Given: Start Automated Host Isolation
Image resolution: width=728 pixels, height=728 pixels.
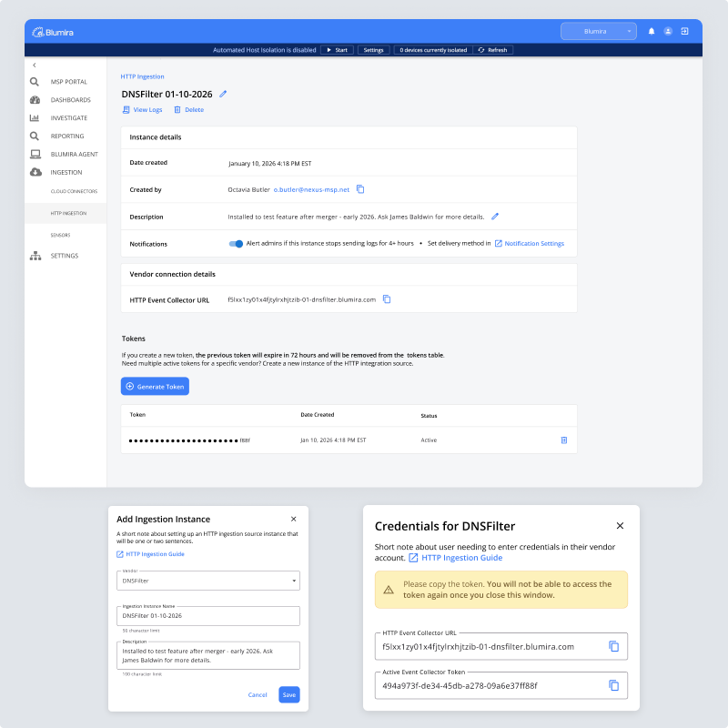Looking at the screenshot, I should click(x=337, y=50).
